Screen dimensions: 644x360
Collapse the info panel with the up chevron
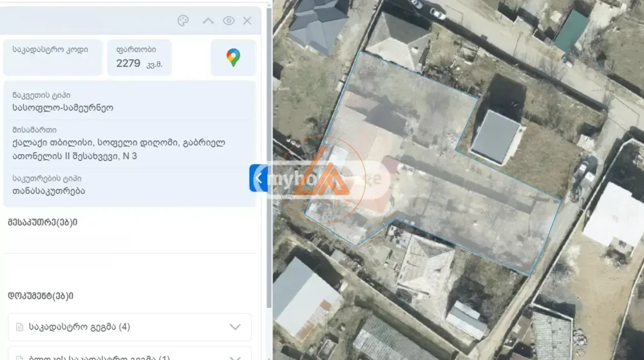click(x=208, y=21)
